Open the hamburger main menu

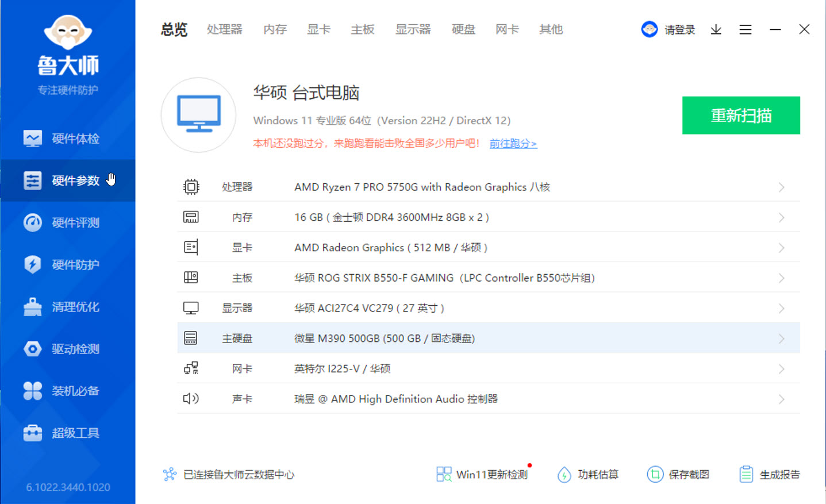[x=746, y=29]
